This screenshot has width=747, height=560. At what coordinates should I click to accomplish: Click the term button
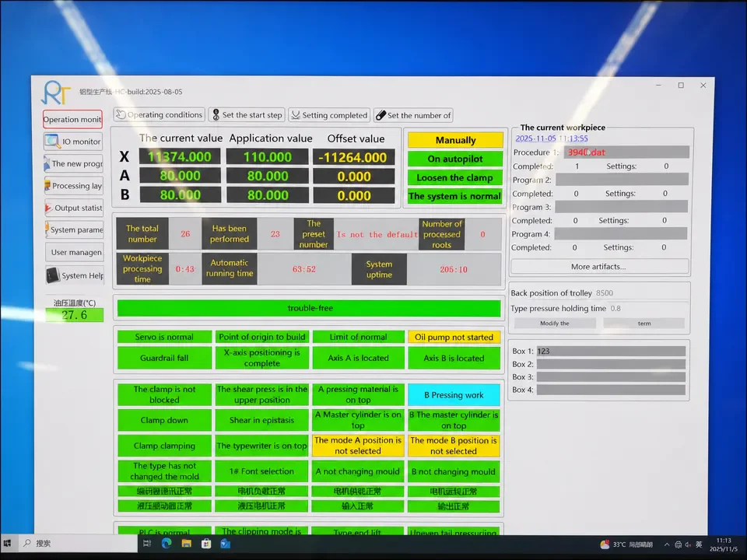coord(644,324)
